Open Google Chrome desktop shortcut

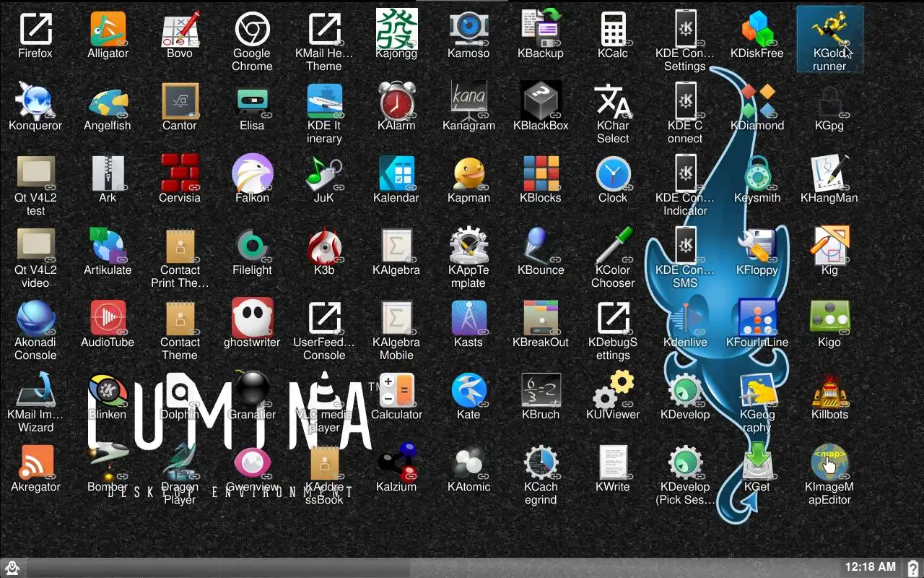pyautogui.click(x=252, y=29)
